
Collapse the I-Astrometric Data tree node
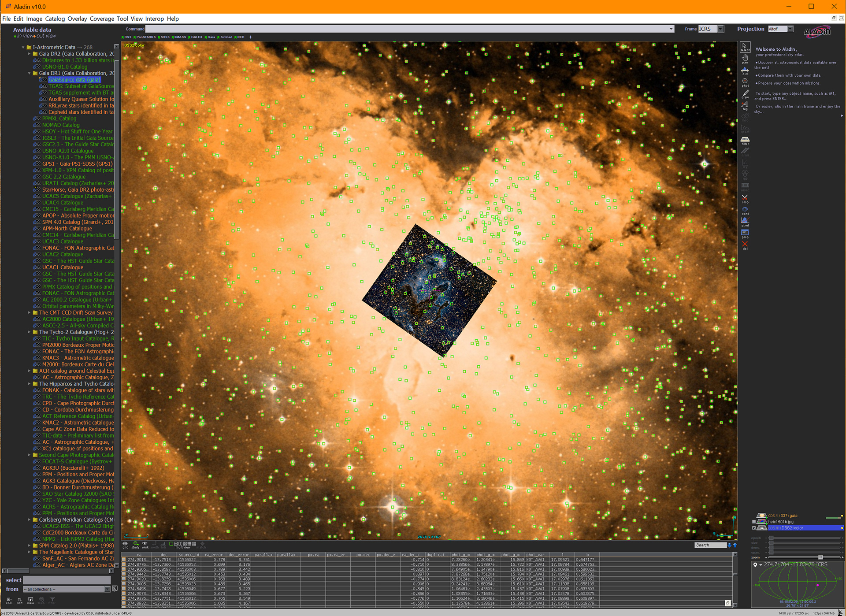pyautogui.click(x=23, y=47)
